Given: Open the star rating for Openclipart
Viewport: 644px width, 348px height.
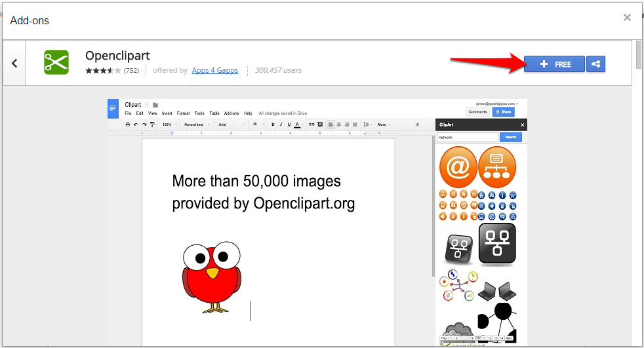Looking at the screenshot, I should click(x=103, y=71).
